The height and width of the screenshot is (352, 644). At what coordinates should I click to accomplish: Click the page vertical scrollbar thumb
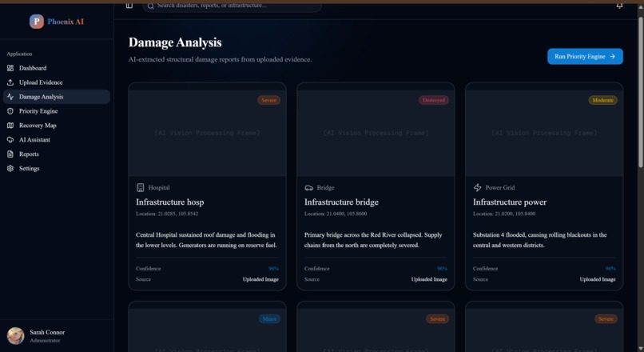[640, 90]
